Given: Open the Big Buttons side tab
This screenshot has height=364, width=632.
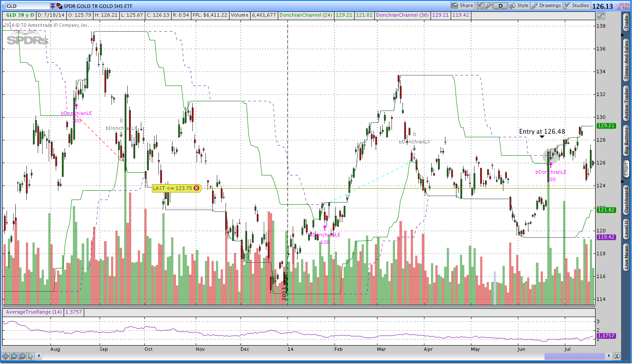Looking at the screenshot, I should (626, 140).
